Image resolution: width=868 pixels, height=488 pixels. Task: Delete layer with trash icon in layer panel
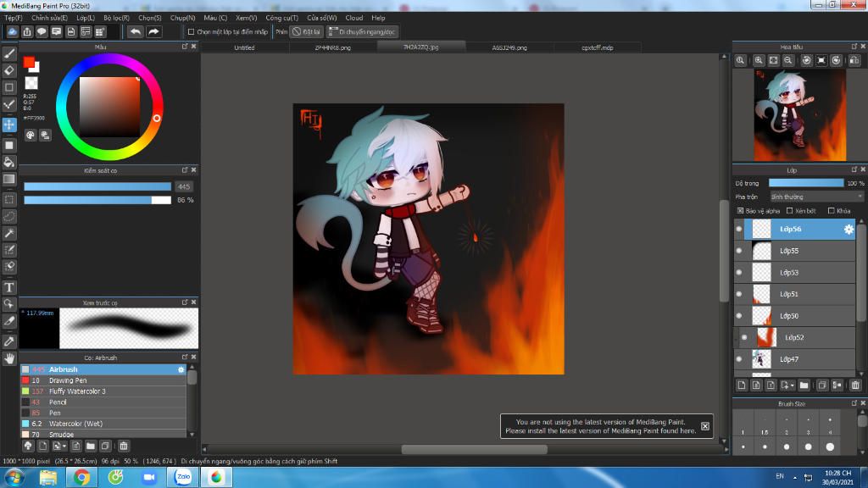click(855, 385)
